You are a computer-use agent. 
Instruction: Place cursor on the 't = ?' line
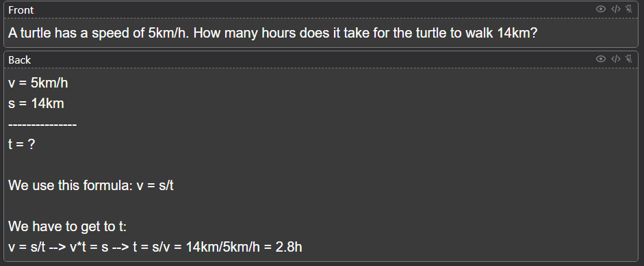pos(21,144)
